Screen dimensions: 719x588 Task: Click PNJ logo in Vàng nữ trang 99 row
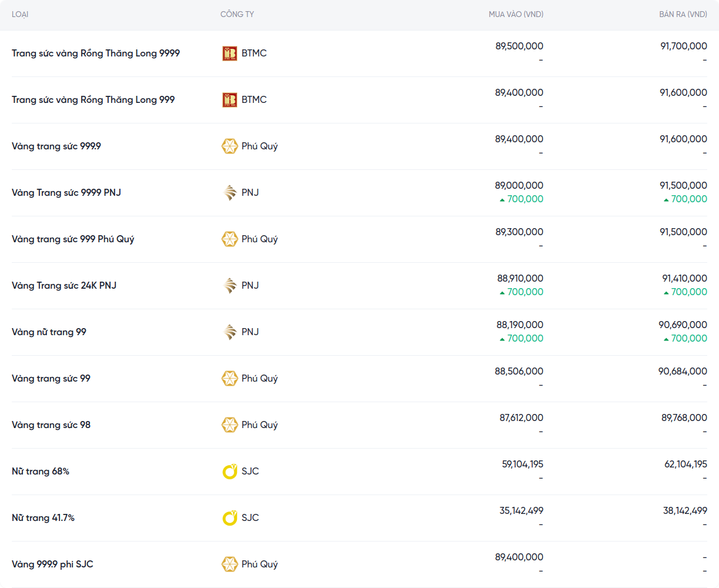click(x=229, y=332)
